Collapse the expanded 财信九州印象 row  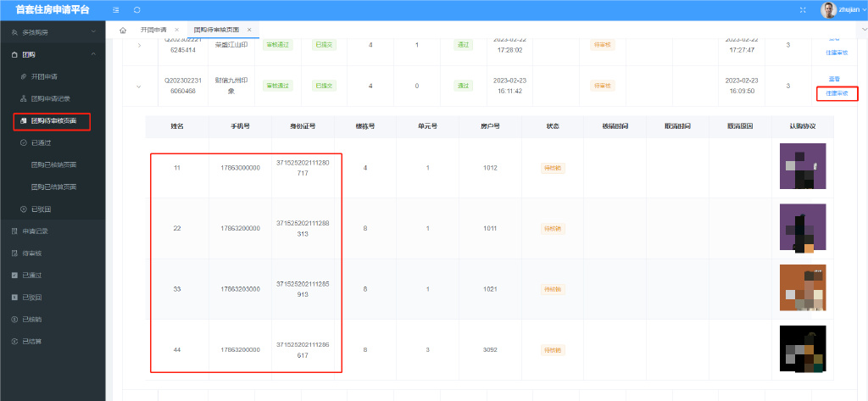(x=138, y=86)
